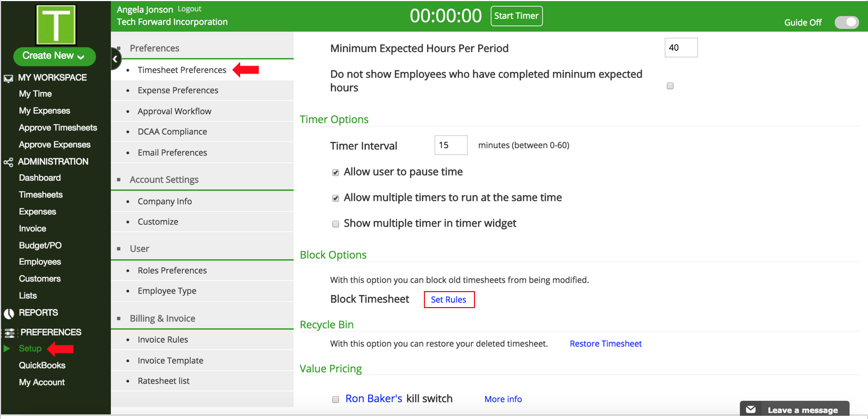Screen dimensions: 868x419
Task: Click the Restore Timesheet link
Action: [605, 344]
